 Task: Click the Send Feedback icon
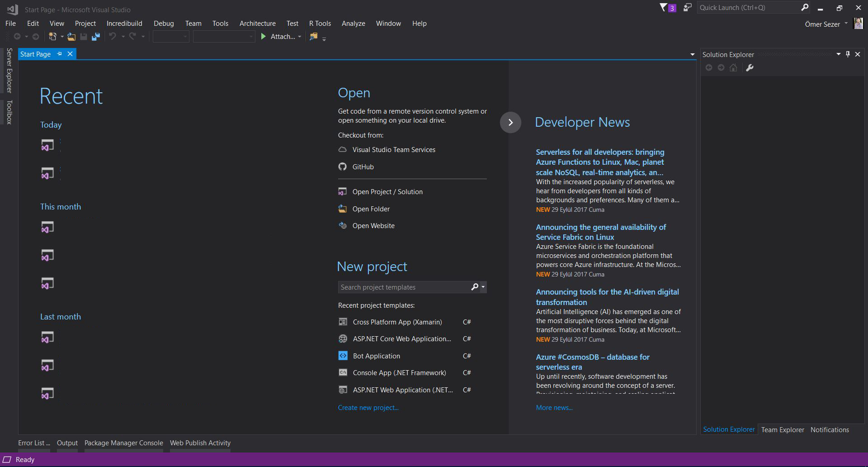coord(687,8)
